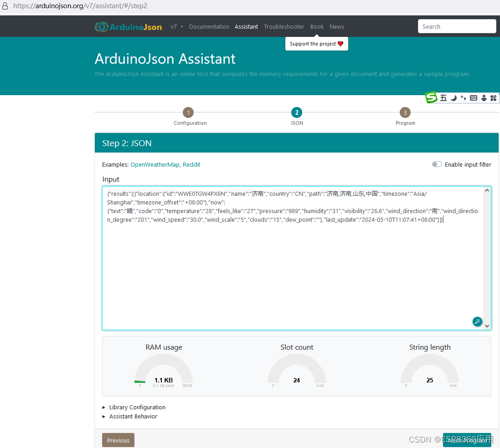Click the person icon in IME toolbar

point(484,98)
